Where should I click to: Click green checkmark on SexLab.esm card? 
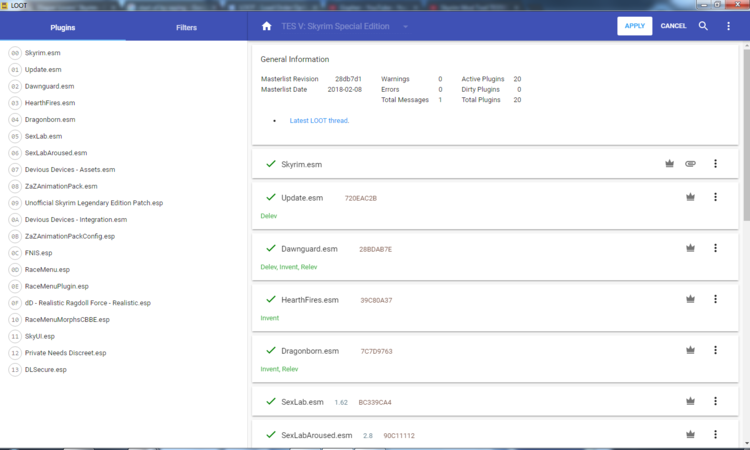(x=271, y=402)
